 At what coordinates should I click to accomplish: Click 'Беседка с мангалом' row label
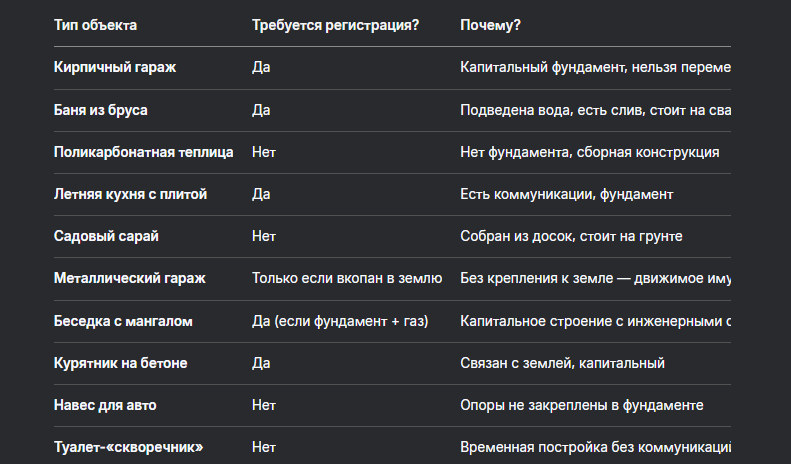[122, 321]
